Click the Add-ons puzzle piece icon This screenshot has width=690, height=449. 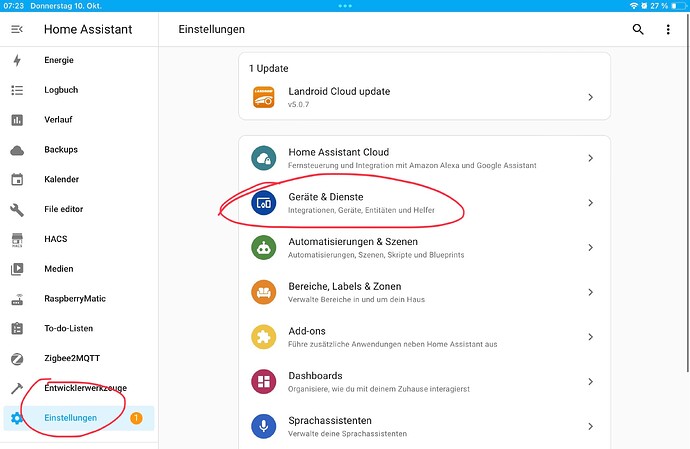click(264, 337)
